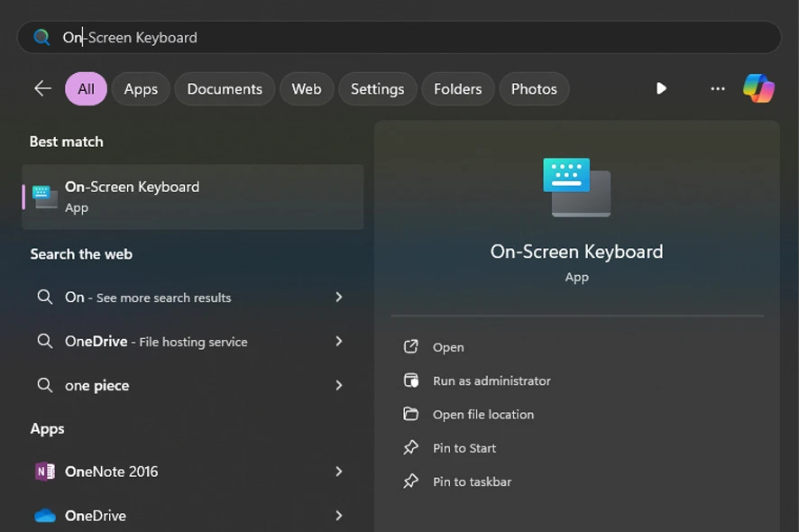Switch to the Apps filter tab
The height and width of the screenshot is (532, 799).
pyautogui.click(x=141, y=88)
